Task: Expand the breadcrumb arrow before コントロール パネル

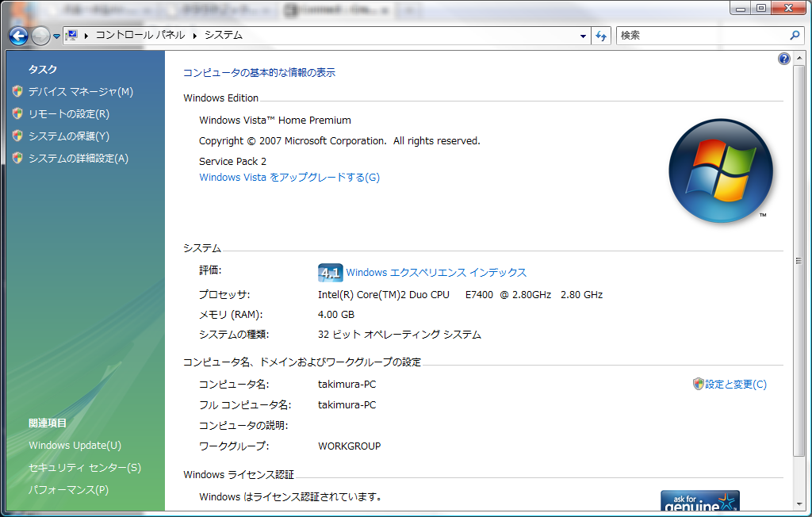Action: pos(86,36)
